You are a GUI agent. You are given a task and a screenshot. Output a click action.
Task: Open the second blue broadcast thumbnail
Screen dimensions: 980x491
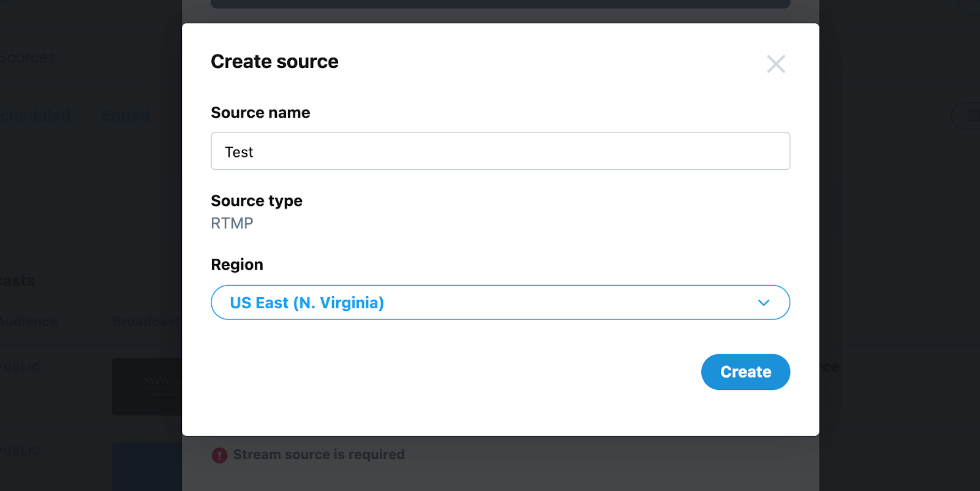tap(147, 466)
